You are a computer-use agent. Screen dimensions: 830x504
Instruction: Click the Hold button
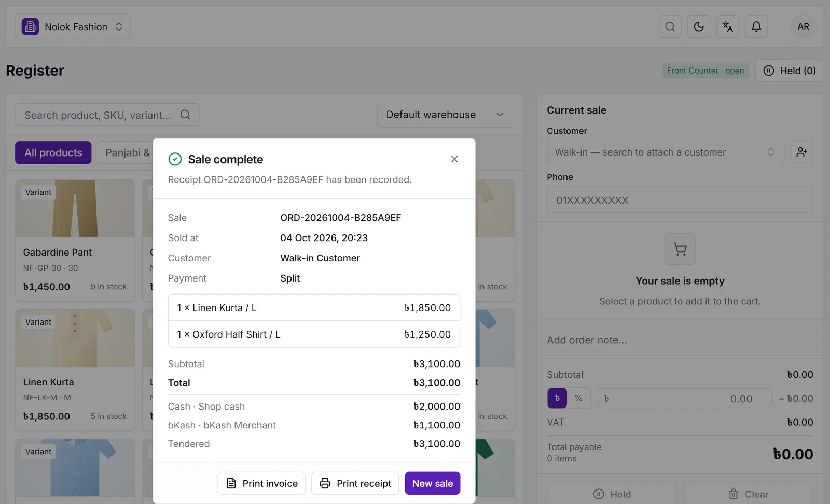pyautogui.click(x=612, y=494)
